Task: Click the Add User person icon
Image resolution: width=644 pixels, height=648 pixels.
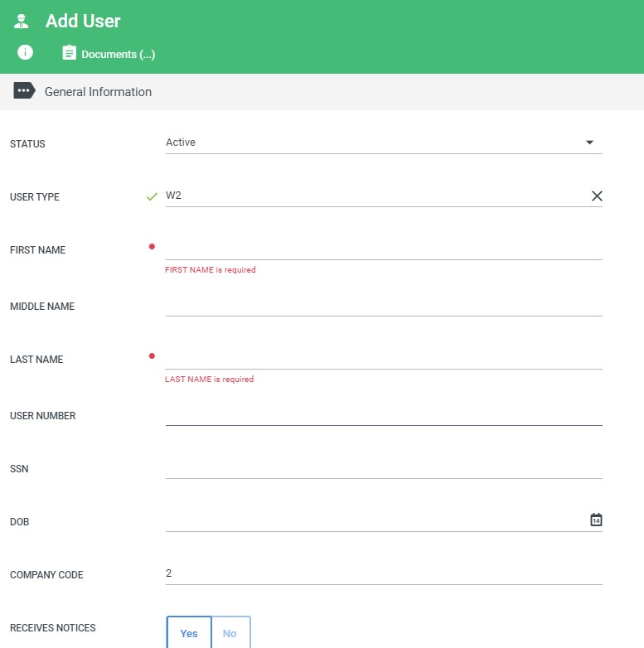Action: coord(22,22)
